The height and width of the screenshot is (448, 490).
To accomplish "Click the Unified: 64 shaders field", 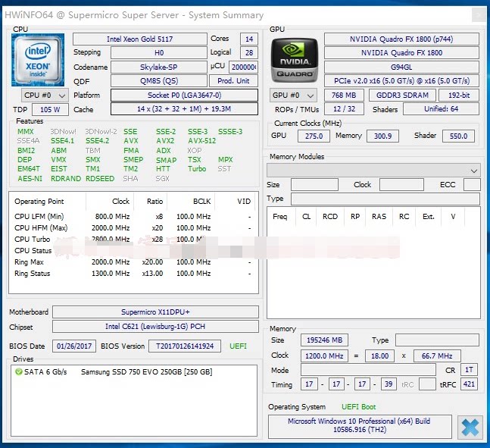I will pyautogui.click(x=441, y=109).
